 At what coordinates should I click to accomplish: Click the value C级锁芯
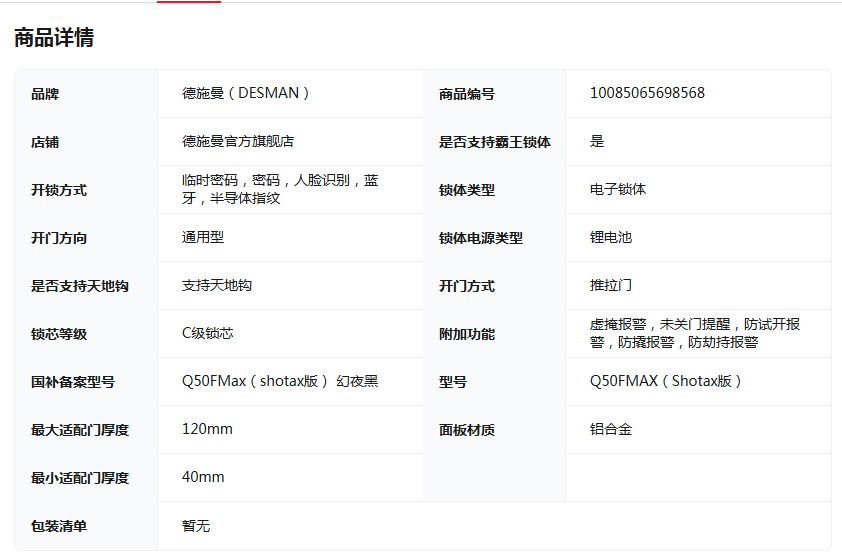coord(208,333)
